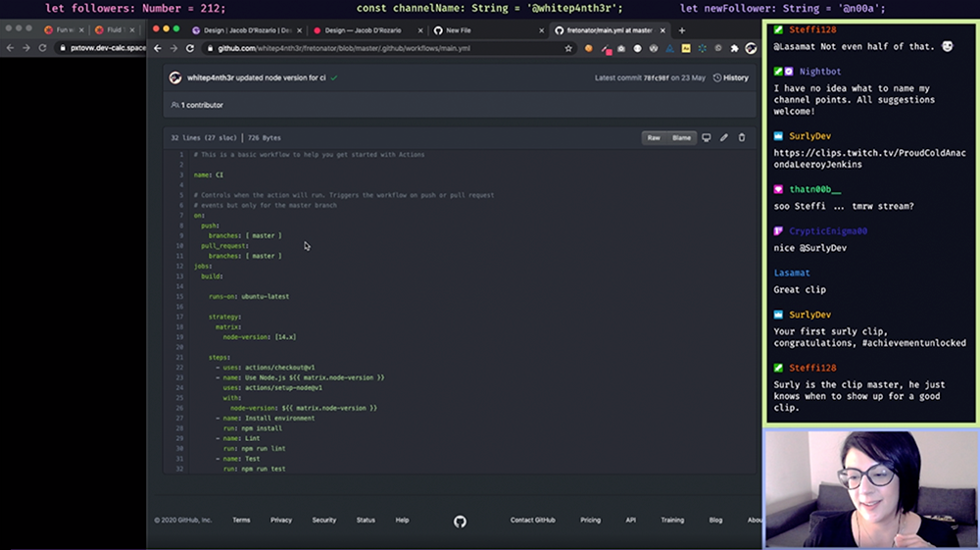Open the Security footer link
The width and height of the screenshot is (980, 550).
[323, 520]
